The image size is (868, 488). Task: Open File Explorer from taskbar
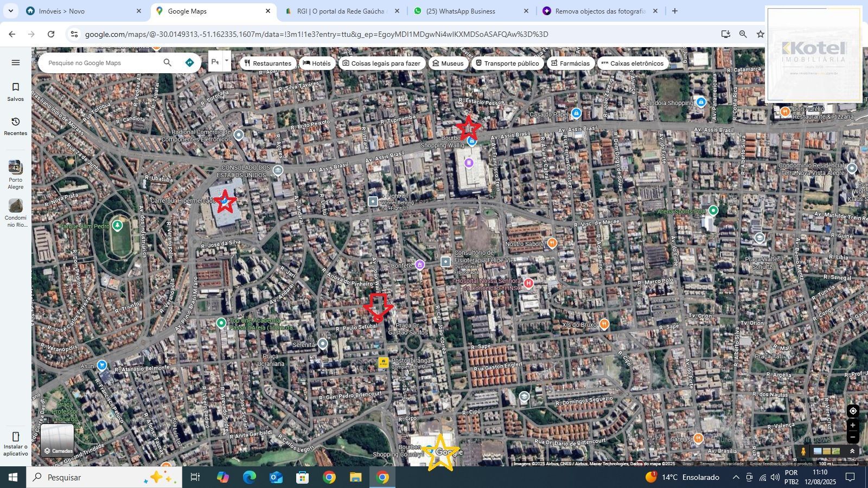(355, 477)
